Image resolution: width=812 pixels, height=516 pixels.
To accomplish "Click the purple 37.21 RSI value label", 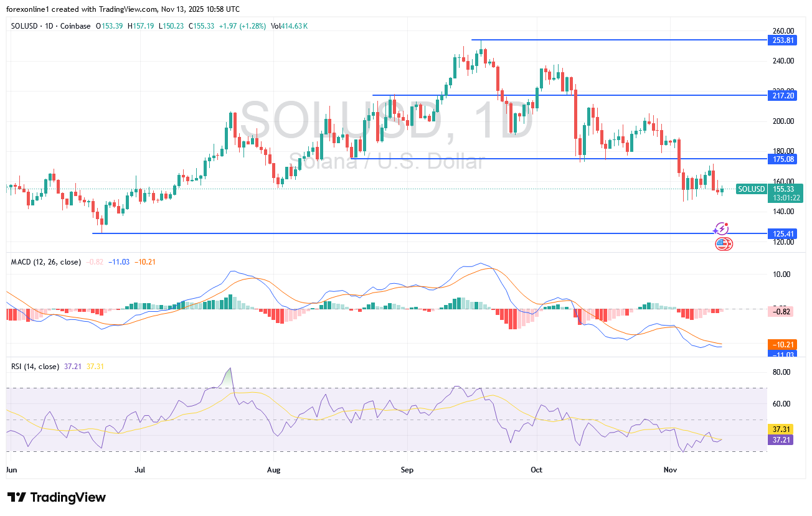I will [x=783, y=439].
